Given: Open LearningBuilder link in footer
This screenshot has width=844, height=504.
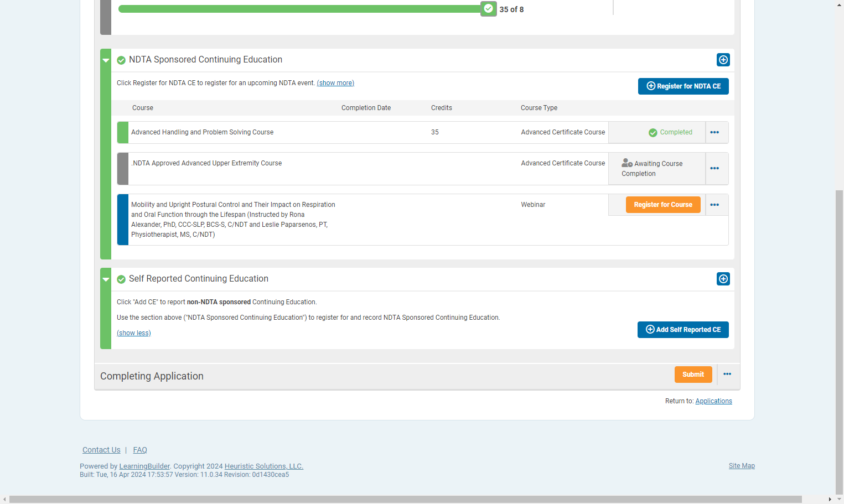Looking at the screenshot, I should click(144, 466).
